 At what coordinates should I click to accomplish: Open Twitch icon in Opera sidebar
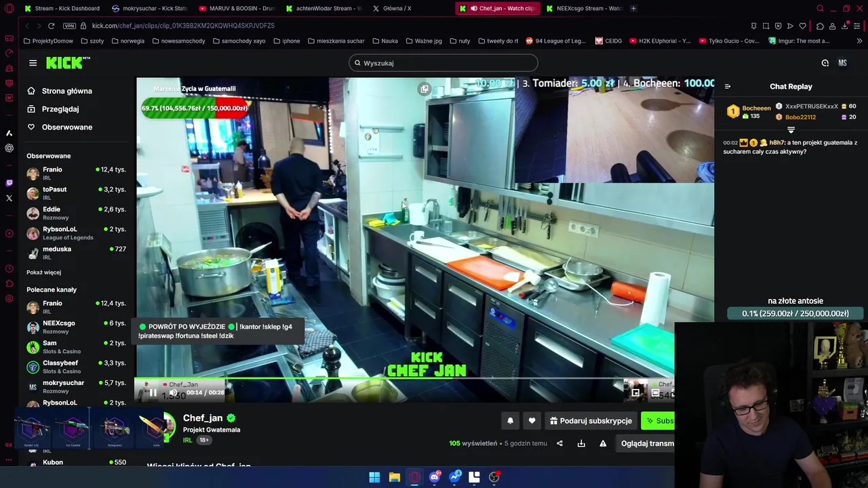pos(9,183)
